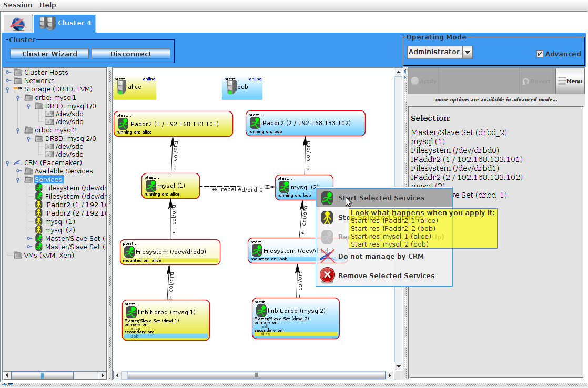Click the Remove Selected Services red X icon
The image size is (588, 388).
[x=327, y=275]
